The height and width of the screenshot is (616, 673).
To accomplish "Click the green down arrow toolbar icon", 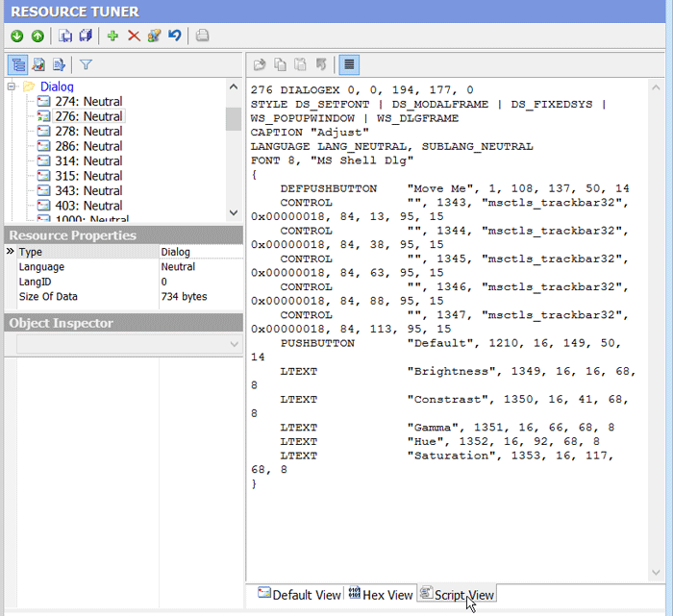I will pyautogui.click(x=17, y=37).
